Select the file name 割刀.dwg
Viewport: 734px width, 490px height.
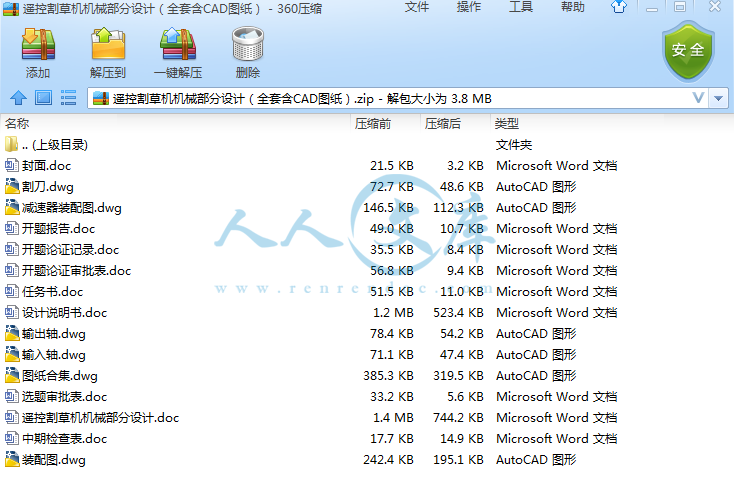(x=48, y=187)
